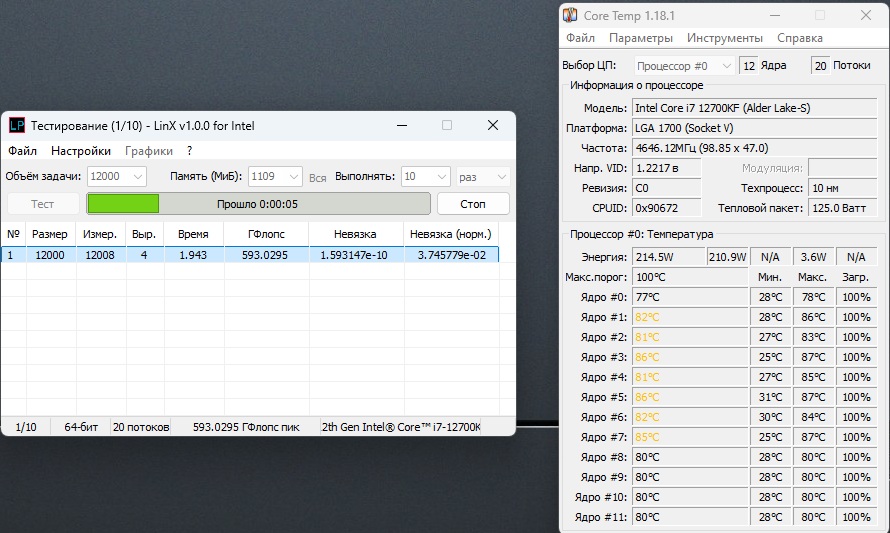Image resolution: width=890 pixels, height=533 pixels.
Task: Click the Тепловой пакет value 125.0 Ватт
Action: pos(842,208)
